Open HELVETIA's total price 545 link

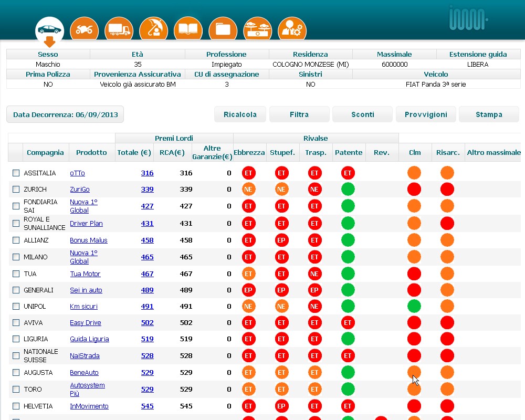(x=148, y=406)
